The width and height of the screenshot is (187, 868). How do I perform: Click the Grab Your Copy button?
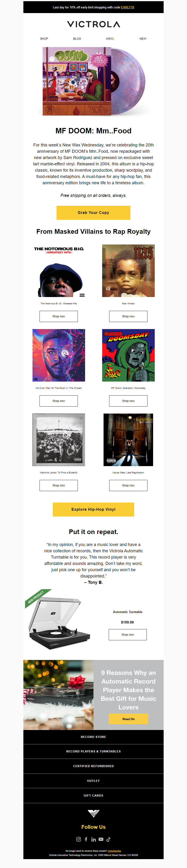pyautogui.click(x=93, y=213)
